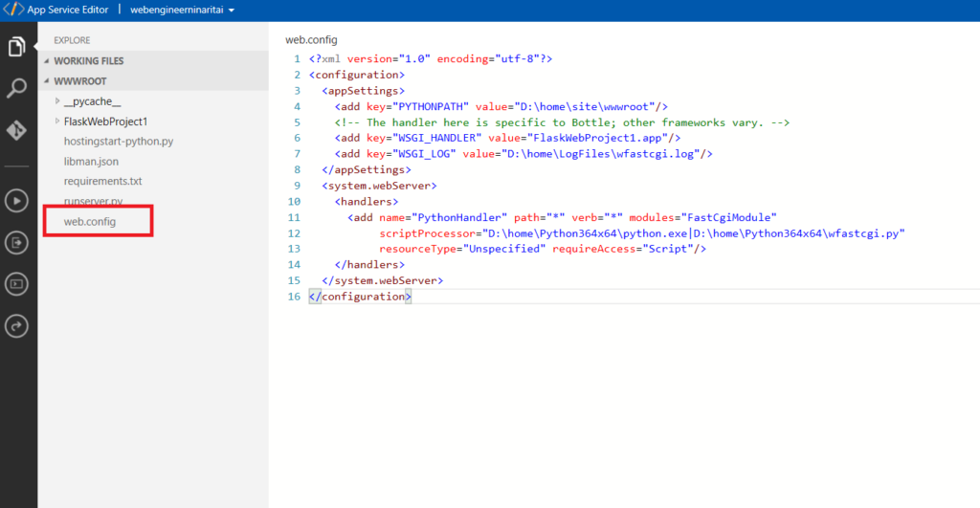Open requirements.txt file
980x508 pixels.
click(x=103, y=181)
